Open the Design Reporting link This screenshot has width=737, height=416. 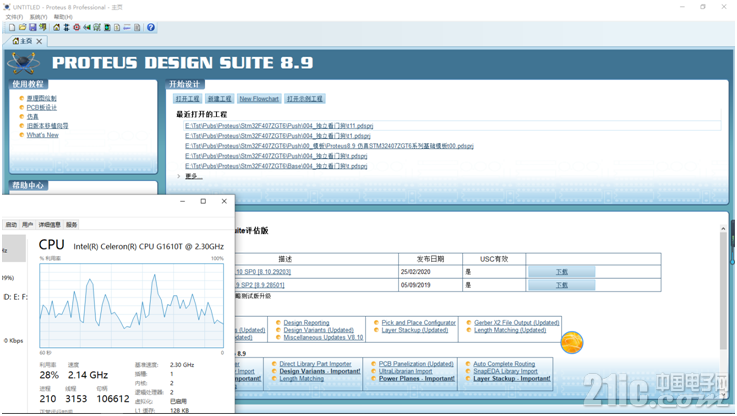(306, 322)
